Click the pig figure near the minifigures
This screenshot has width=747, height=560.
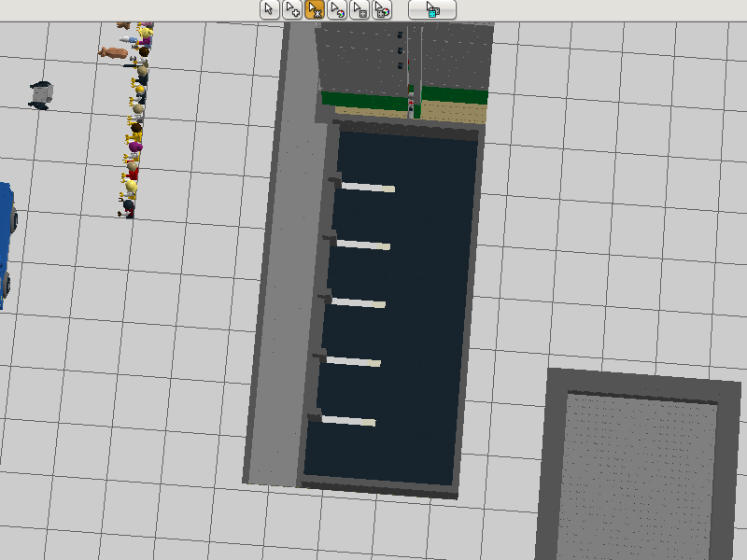tap(113, 53)
